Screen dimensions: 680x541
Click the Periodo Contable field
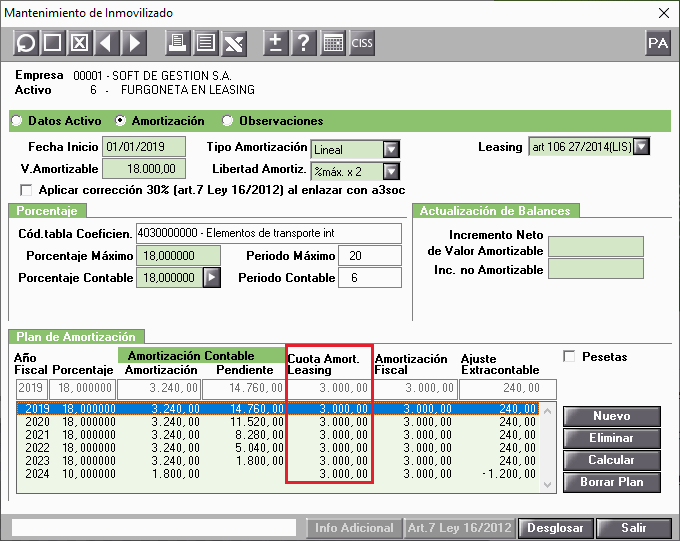370,278
